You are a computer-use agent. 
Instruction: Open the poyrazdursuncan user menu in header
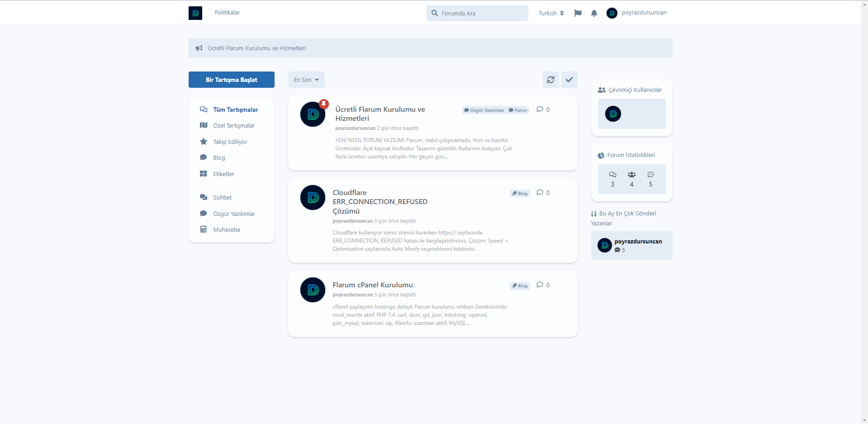[636, 13]
